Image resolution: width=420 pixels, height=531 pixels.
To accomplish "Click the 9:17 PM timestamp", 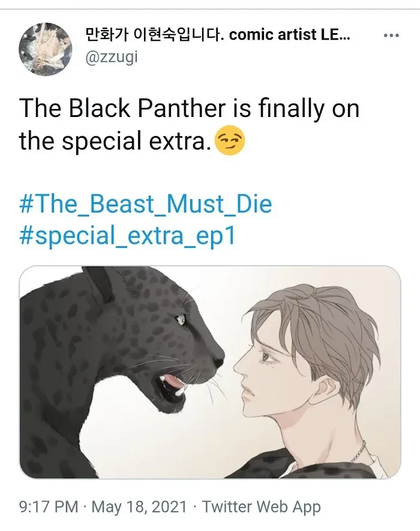I will click(x=49, y=507).
